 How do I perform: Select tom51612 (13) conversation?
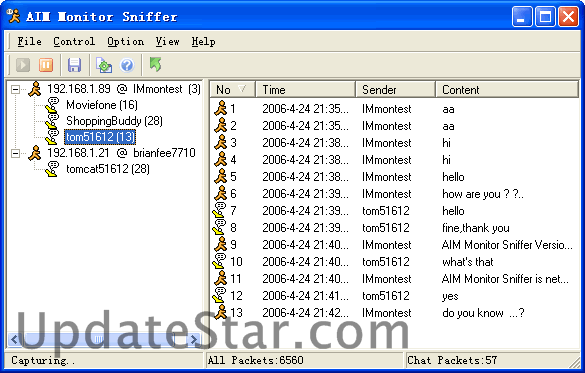coord(100,137)
